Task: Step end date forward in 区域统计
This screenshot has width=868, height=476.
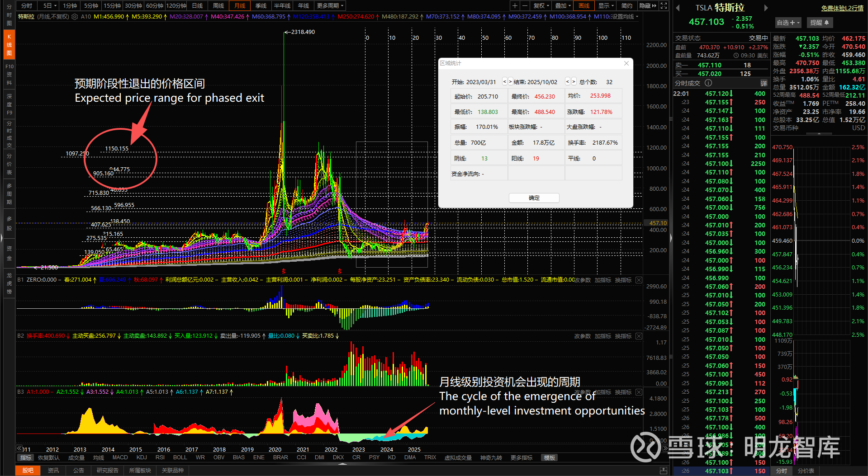Action: coord(574,82)
